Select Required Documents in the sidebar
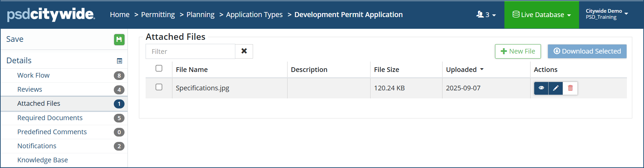Screen dimensions: 644x168 pos(50,118)
